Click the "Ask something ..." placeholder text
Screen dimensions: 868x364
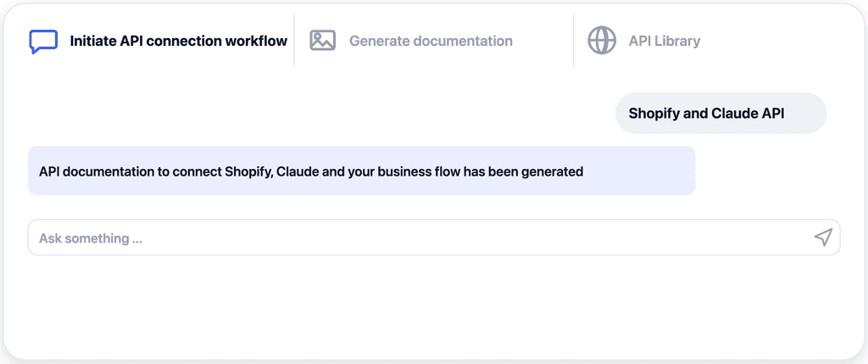(90, 238)
